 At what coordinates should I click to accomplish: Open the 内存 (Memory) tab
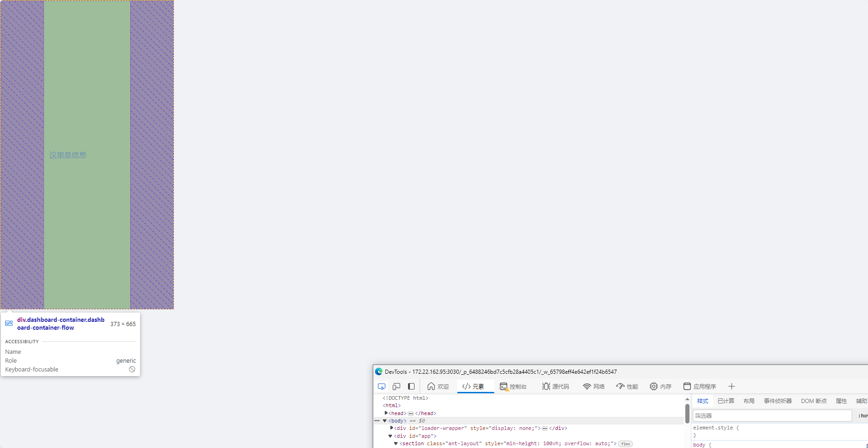(661, 386)
